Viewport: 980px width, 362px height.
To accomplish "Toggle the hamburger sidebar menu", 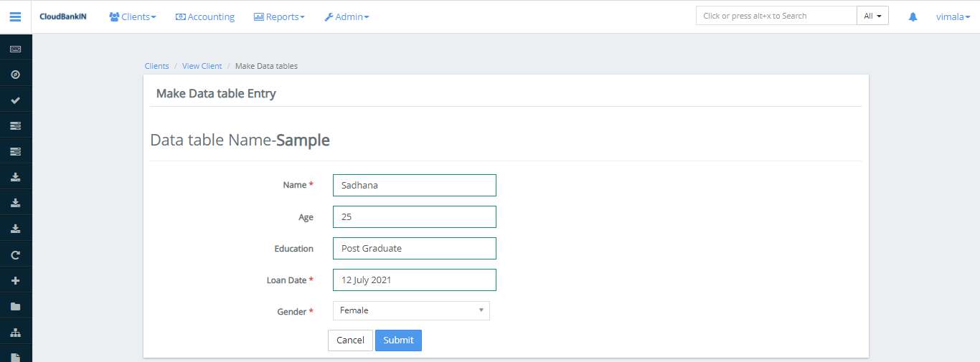I will (15, 16).
